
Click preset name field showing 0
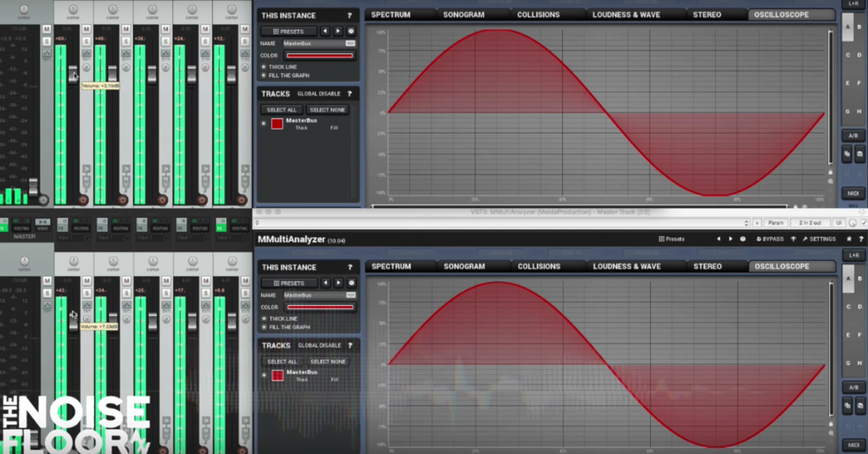click(x=498, y=223)
